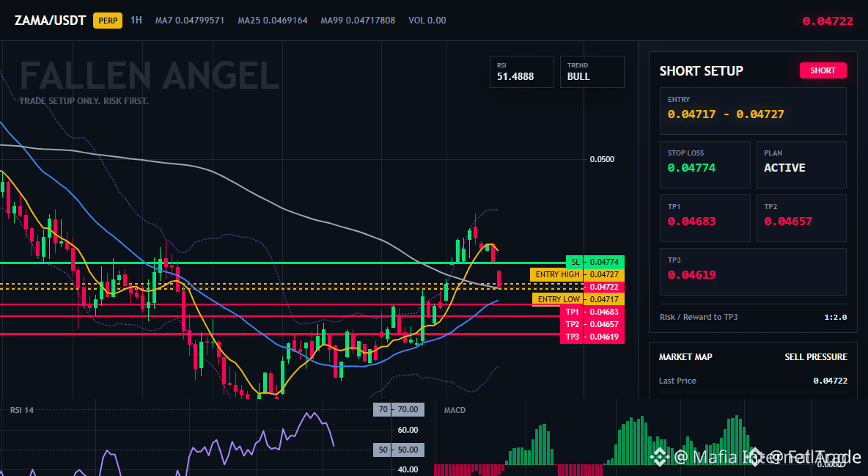Click the 1:2.0 risk reward ratio
Screen dimensions: 868x476
point(836,317)
